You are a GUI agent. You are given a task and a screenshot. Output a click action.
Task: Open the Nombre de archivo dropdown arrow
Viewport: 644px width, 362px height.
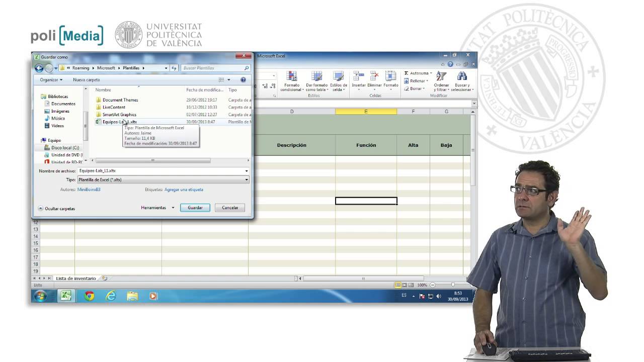click(x=247, y=171)
